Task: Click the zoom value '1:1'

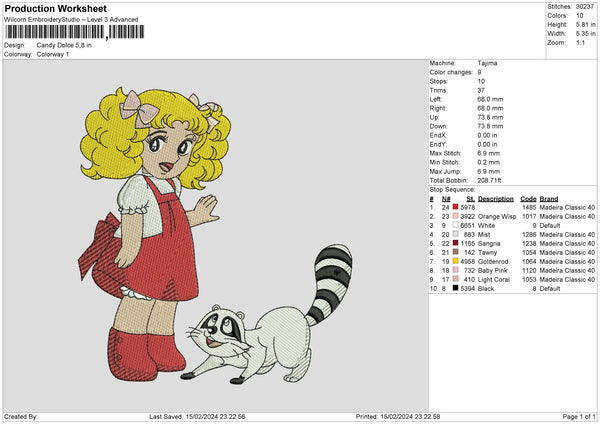Action: pos(580,42)
